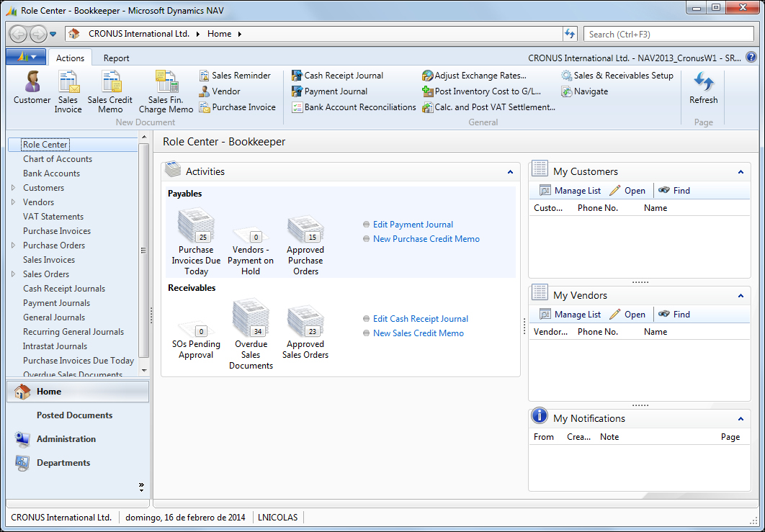Collapse the My Notifications part
765x532 pixels.
[x=741, y=418]
